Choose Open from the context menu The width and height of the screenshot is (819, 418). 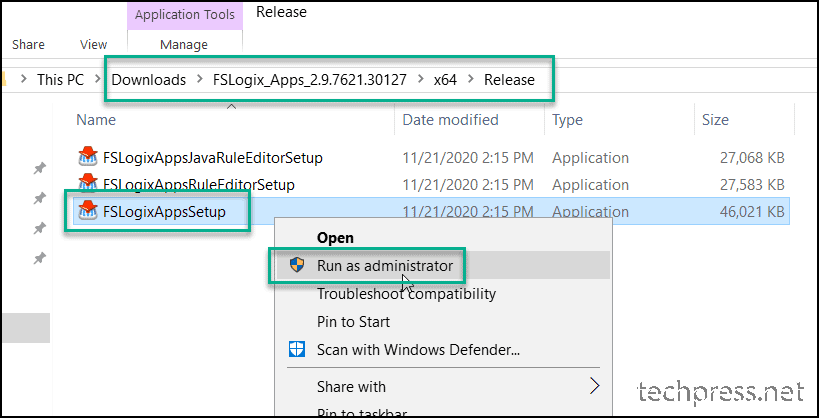point(335,238)
